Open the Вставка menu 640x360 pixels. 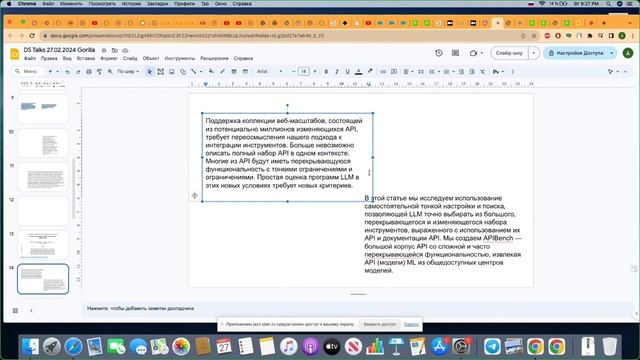point(86,58)
